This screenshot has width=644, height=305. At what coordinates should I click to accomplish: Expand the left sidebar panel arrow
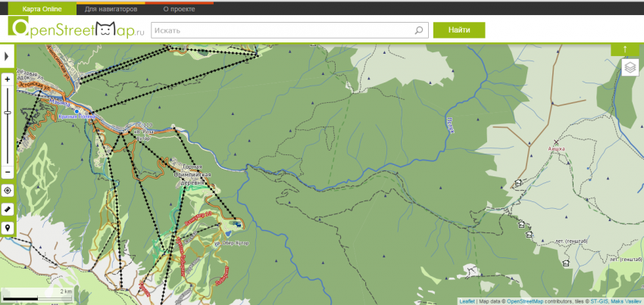[x=6, y=57]
